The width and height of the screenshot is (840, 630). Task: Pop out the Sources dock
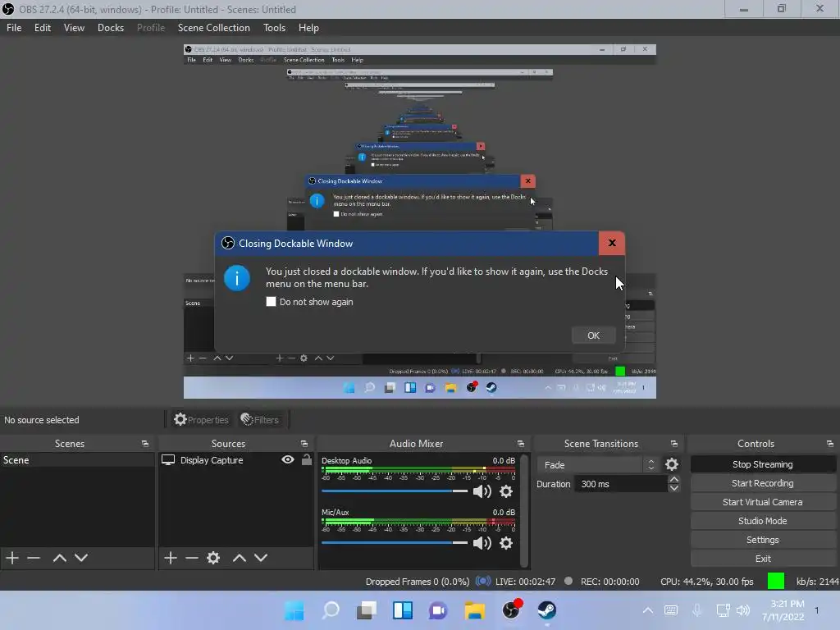[304, 444]
